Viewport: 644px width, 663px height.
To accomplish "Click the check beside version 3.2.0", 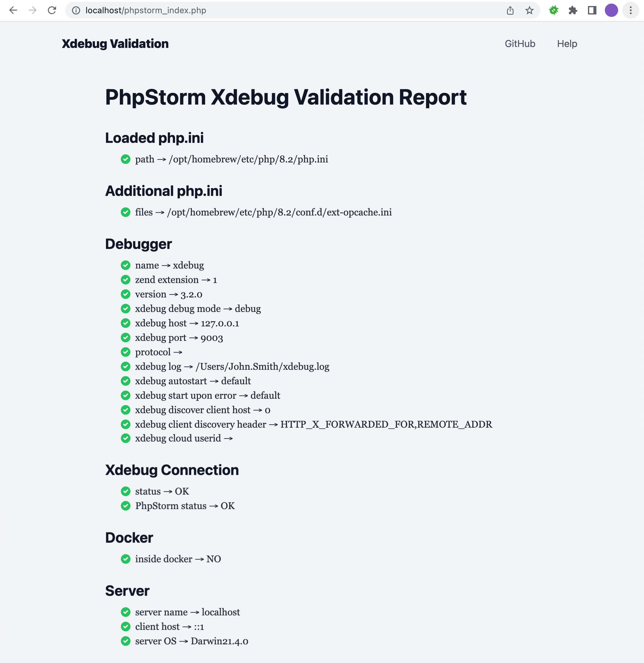I will pos(126,294).
